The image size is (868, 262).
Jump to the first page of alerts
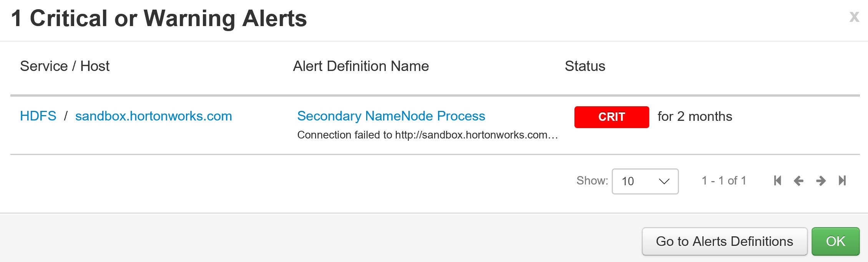click(x=777, y=181)
